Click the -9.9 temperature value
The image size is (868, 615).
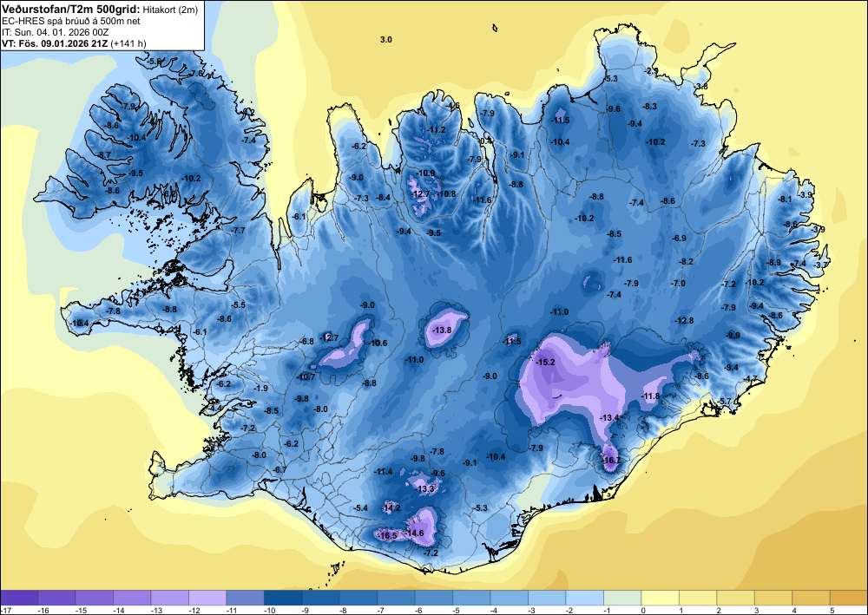733,335
